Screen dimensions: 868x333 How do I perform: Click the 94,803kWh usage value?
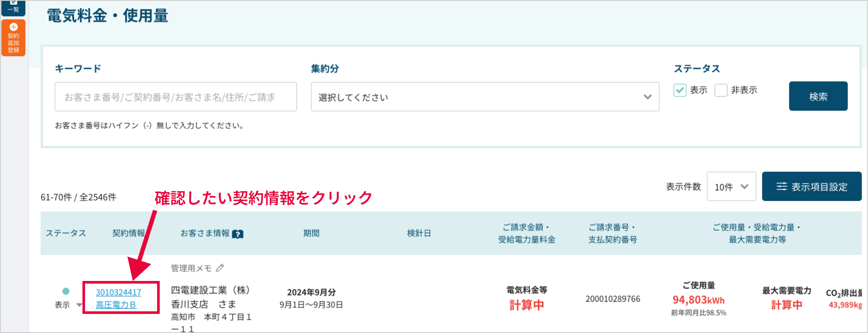pyautogui.click(x=698, y=300)
